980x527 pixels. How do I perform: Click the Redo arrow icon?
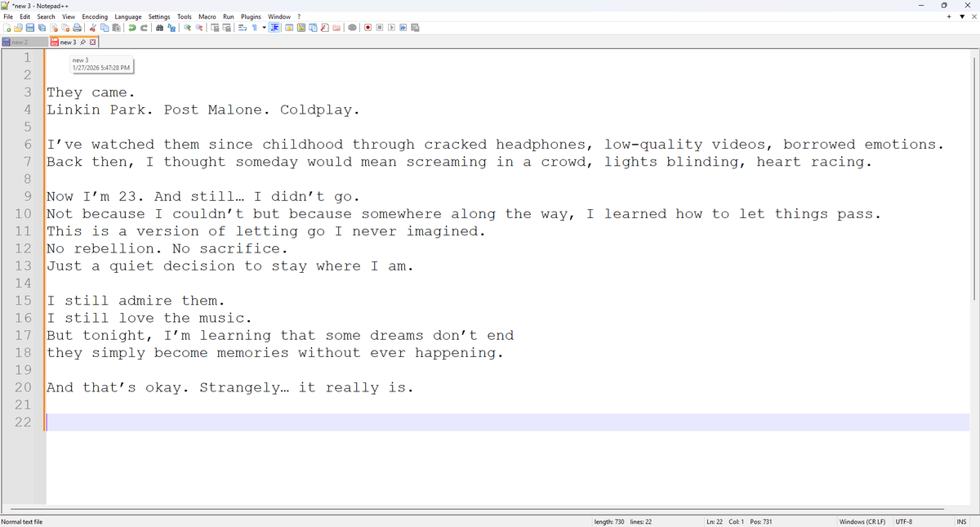click(x=144, y=28)
